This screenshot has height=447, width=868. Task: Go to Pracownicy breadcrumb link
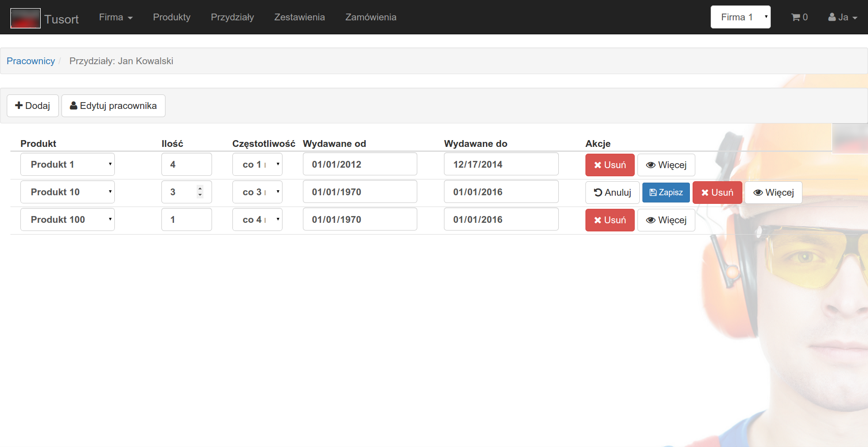31,61
